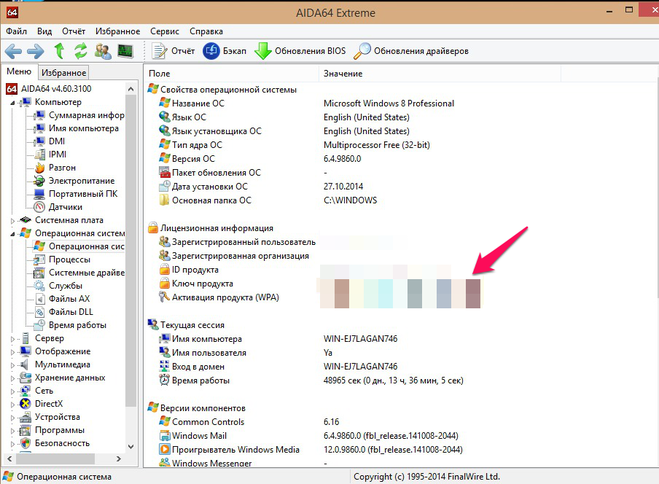Select the Дата установки ОС row
659x484 pixels.
pos(261,187)
